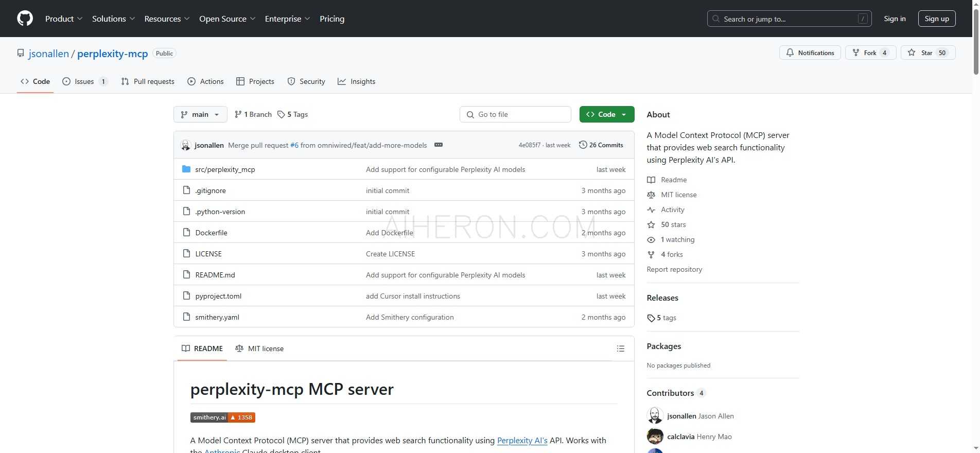Focus the Go to file field

pos(515,114)
